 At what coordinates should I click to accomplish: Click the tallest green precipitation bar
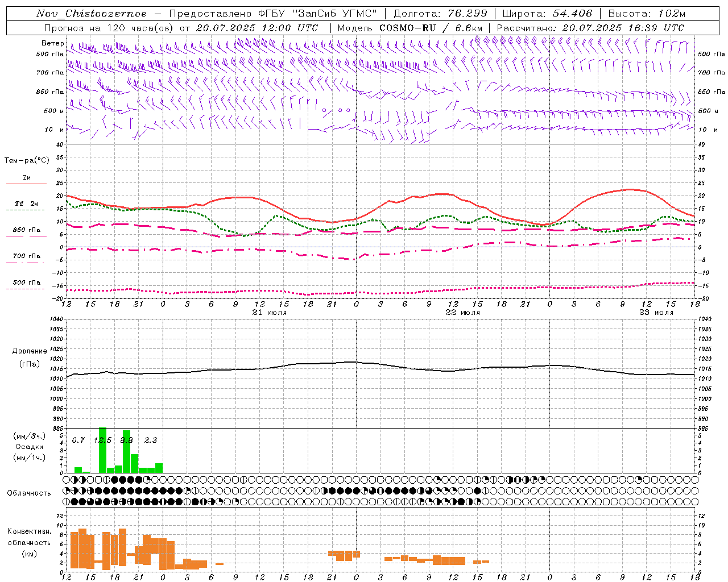coord(103,450)
